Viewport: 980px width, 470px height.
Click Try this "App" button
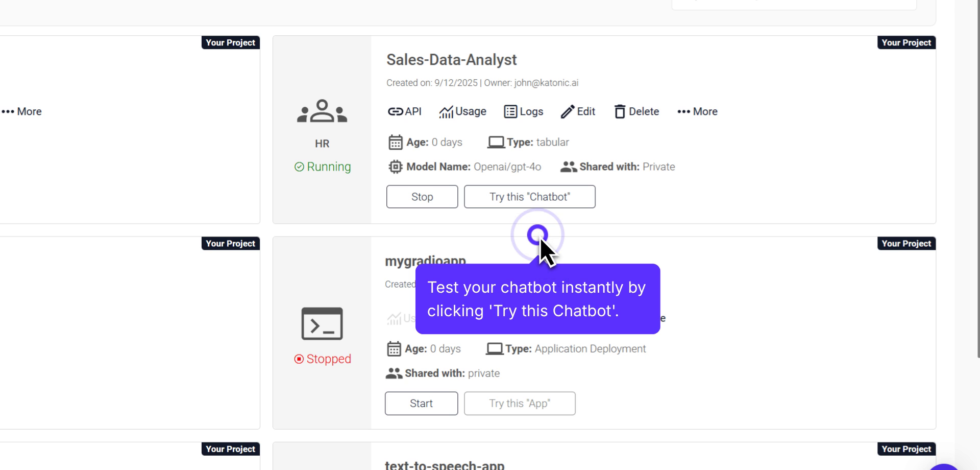[519, 404]
